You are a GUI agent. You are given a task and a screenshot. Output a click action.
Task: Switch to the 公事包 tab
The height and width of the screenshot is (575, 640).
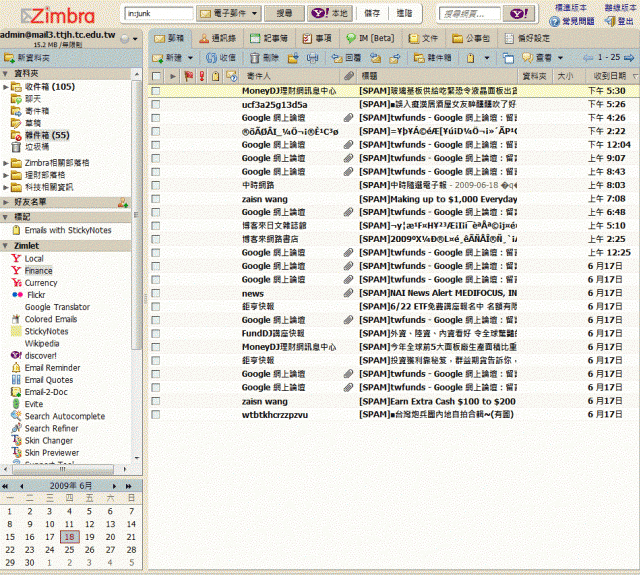(x=471, y=38)
